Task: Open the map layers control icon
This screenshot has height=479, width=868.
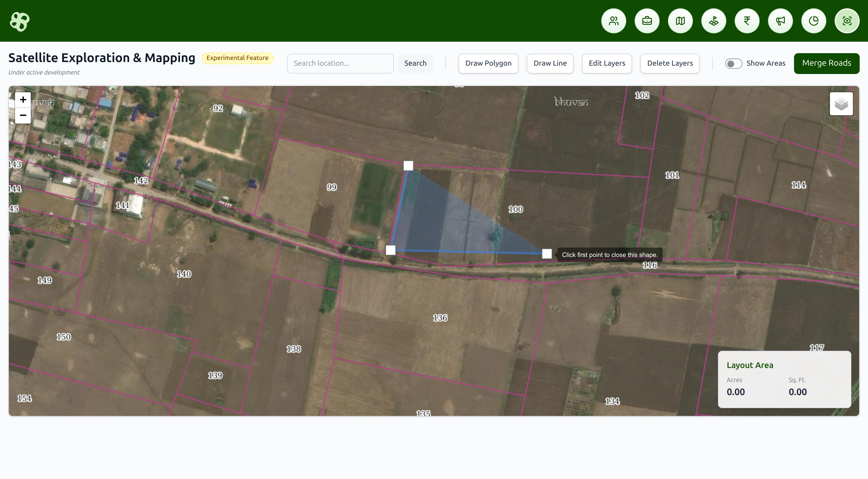Action: click(x=841, y=104)
